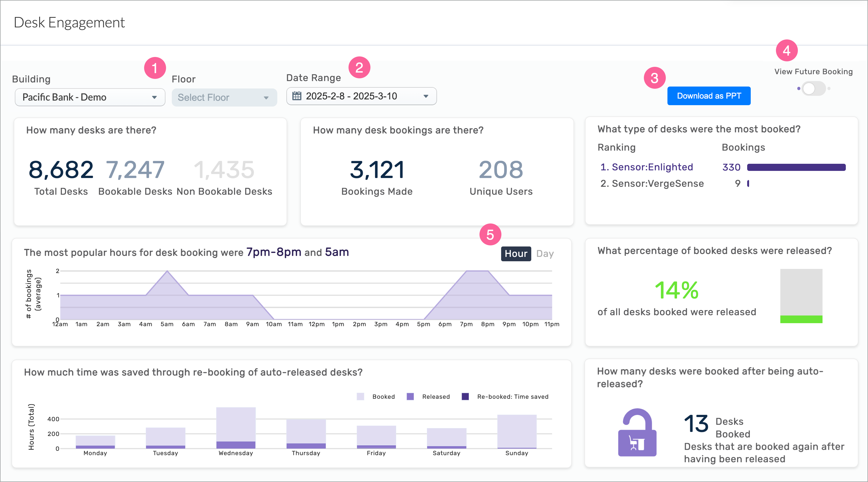Open the Building dropdown Pacific Bank - Demo

click(x=90, y=97)
